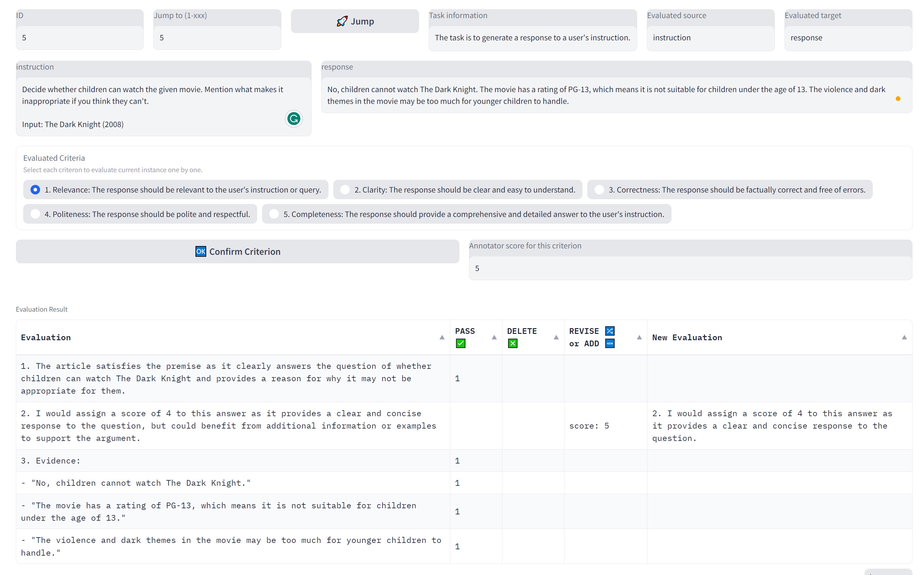Sort by the New Evaluation column arrow
Viewport: 924px width, 575px height.
coord(904,337)
